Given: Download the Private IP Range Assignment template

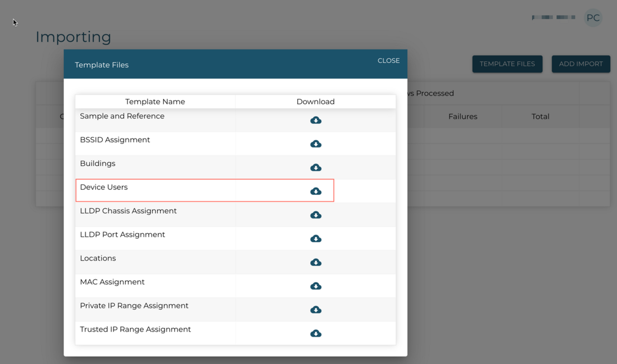Looking at the screenshot, I should [x=316, y=309].
